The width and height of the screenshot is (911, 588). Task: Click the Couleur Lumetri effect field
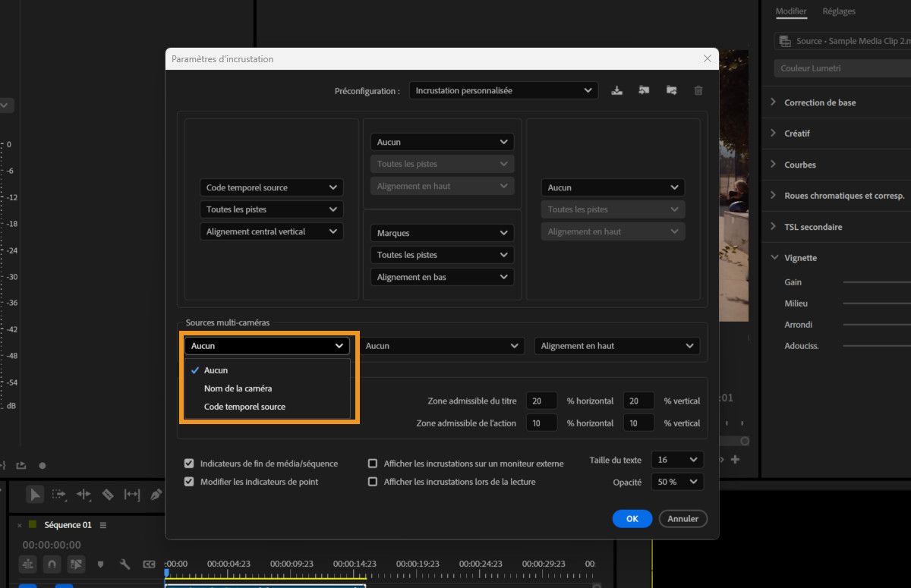click(843, 68)
